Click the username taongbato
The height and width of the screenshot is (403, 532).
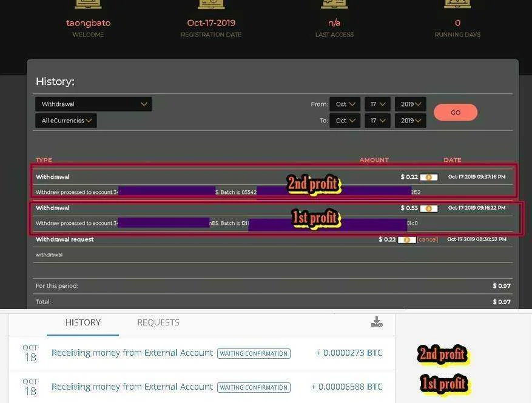click(x=88, y=23)
